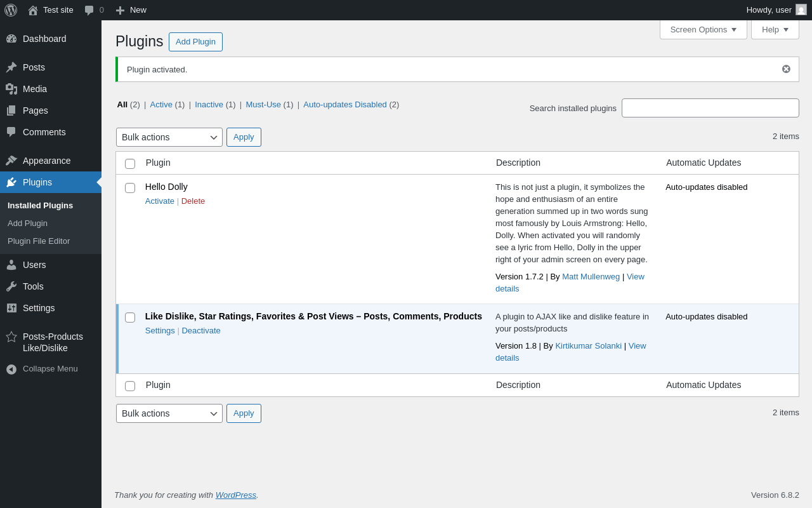Open the Users menu item
The height and width of the screenshot is (508, 812).
(x=34, y=265)
